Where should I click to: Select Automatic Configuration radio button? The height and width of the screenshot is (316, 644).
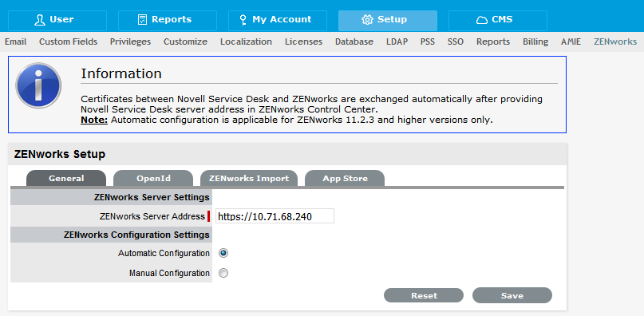point(223,253)
